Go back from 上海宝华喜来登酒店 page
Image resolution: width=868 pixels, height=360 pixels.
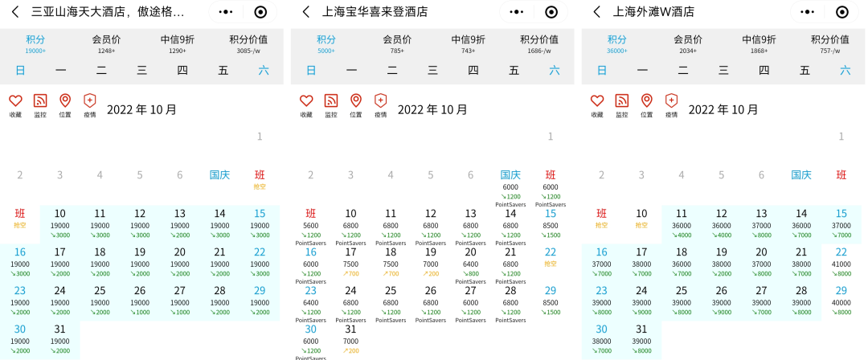tap(306, 11)
